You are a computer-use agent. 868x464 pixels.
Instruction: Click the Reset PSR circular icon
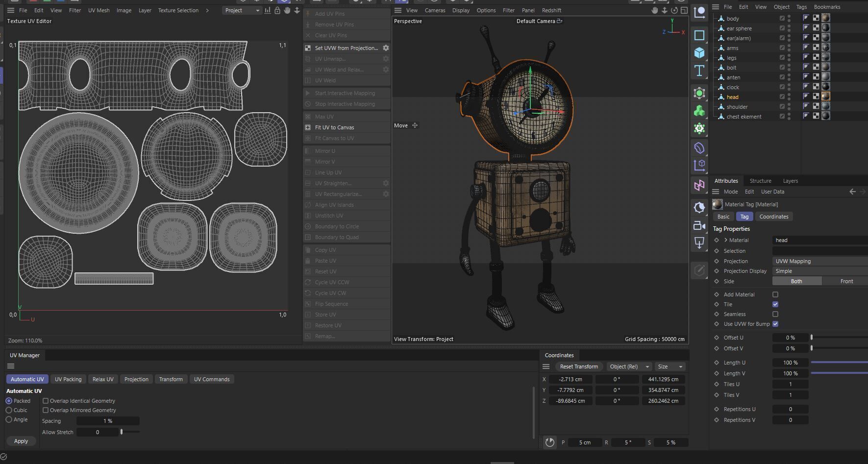click(x=550, y=442)
